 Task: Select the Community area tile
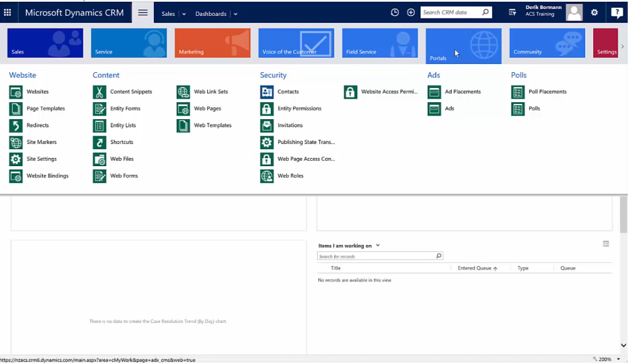(x=548, y=43)
